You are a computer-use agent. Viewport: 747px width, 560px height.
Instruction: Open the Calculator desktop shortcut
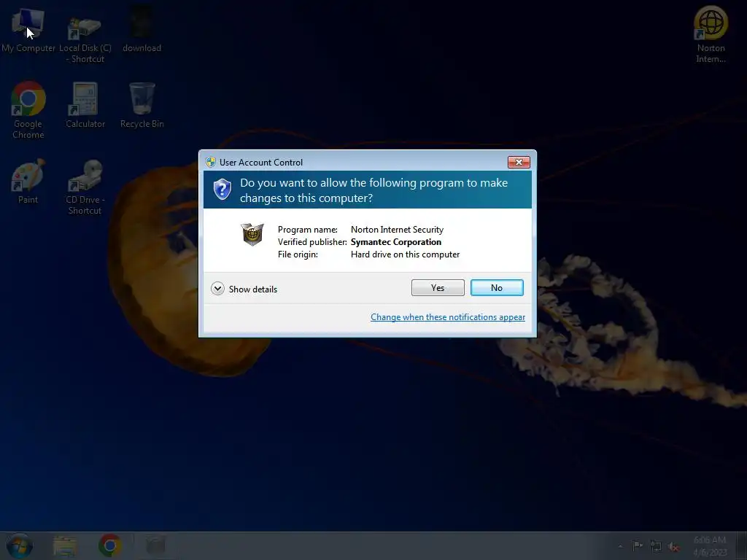85,105
